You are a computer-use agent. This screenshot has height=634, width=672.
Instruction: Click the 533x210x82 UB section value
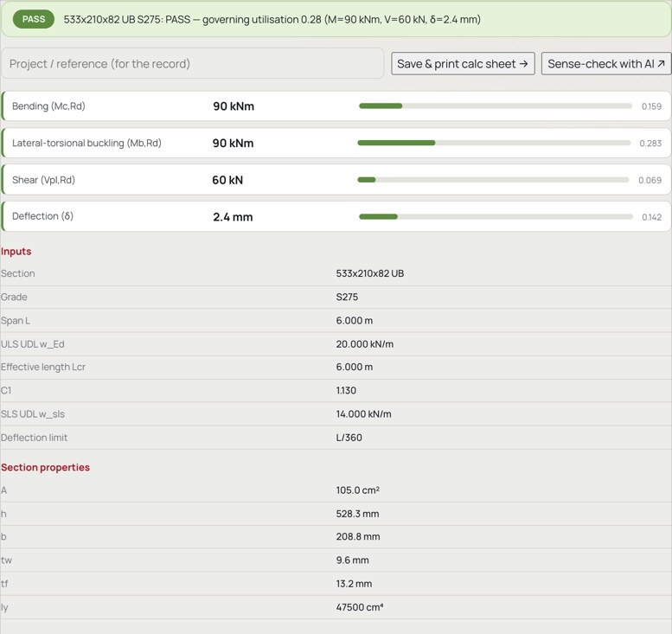(370, 273)
